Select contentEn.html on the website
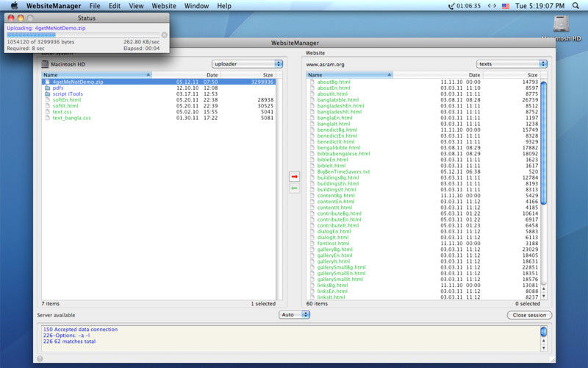 [423, 202]
